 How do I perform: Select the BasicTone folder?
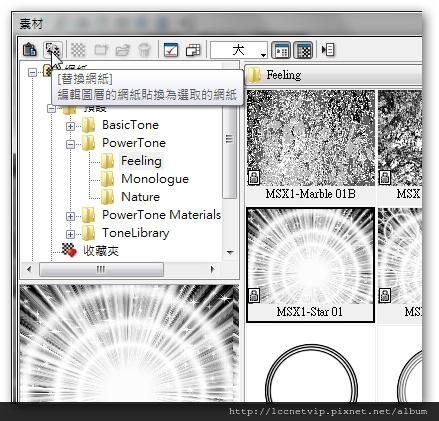pyautogui.click(x=130, y=125)
